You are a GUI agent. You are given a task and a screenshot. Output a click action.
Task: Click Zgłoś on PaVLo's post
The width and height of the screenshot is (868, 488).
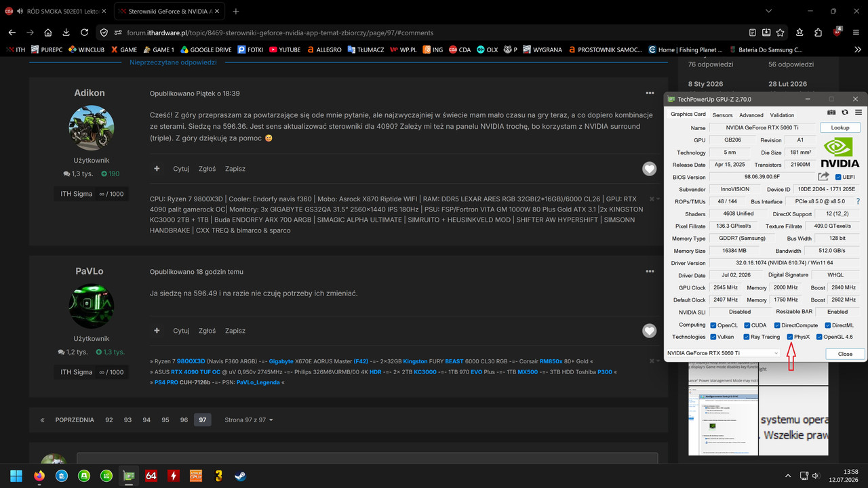tap(207, 331)
